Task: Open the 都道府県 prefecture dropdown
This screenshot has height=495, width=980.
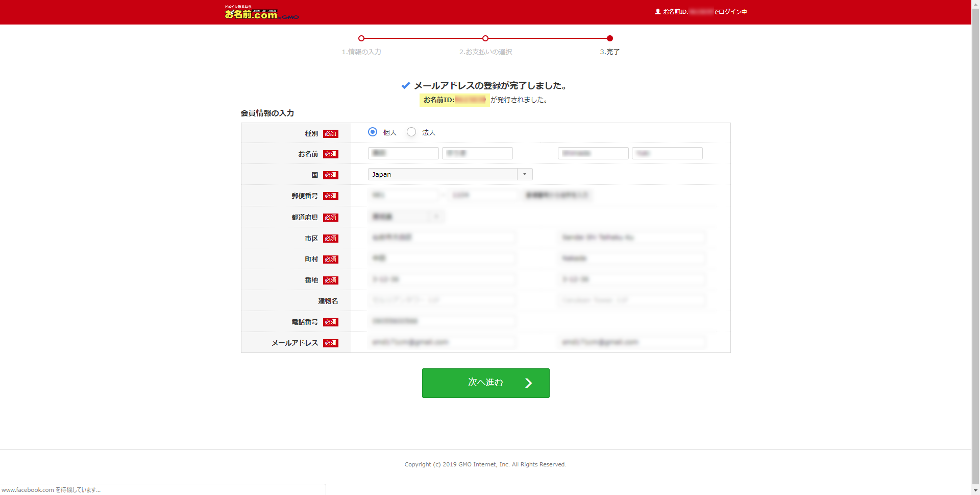Action: (406, 217)
